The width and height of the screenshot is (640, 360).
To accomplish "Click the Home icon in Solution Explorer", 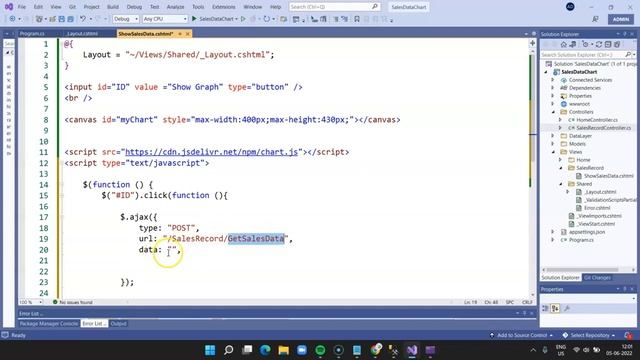I will [x=563, y=44].
